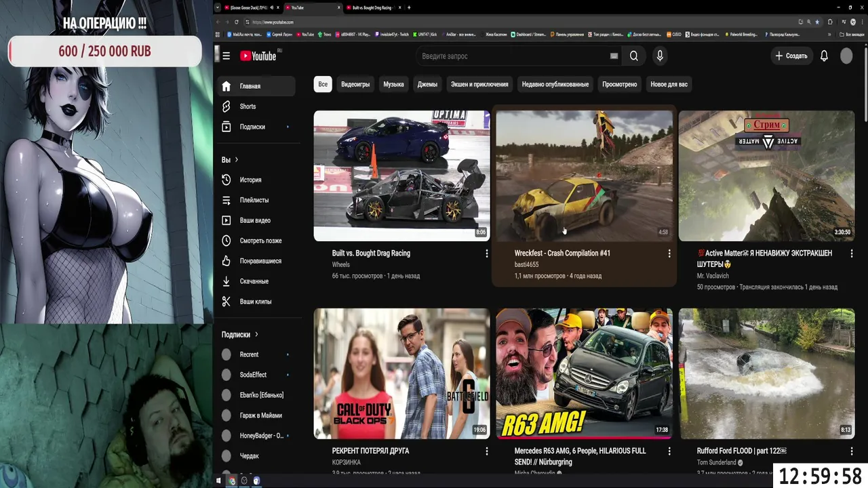Open the account avatar menu
868x488 pixels.
pos(846,56)
